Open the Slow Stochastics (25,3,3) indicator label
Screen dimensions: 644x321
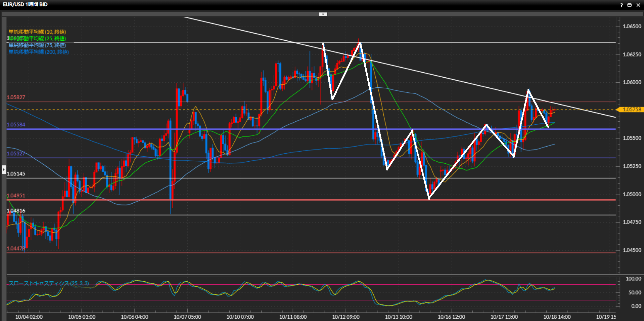pos(49,283)
